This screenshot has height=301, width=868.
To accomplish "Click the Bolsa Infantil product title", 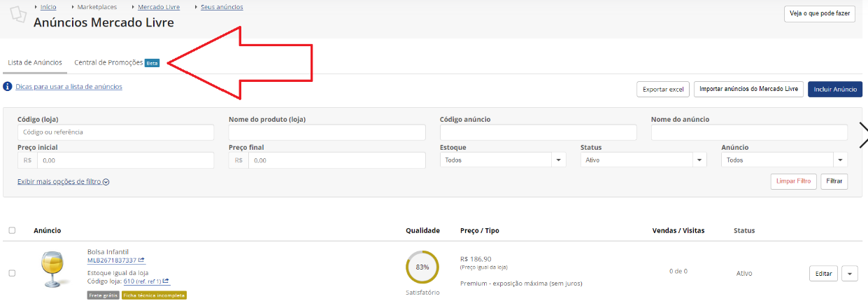I will [x=108, y=252].
